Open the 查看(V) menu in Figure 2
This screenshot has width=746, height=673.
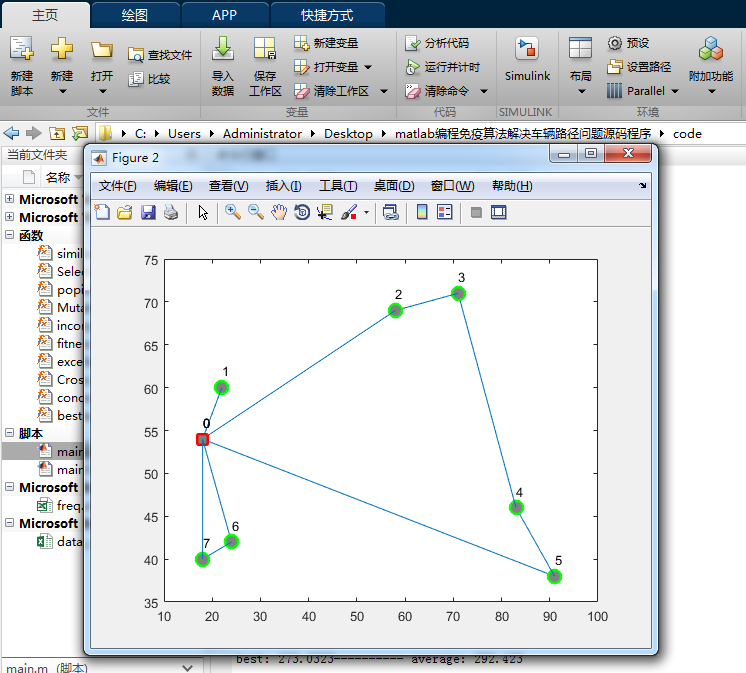(228, 186)
